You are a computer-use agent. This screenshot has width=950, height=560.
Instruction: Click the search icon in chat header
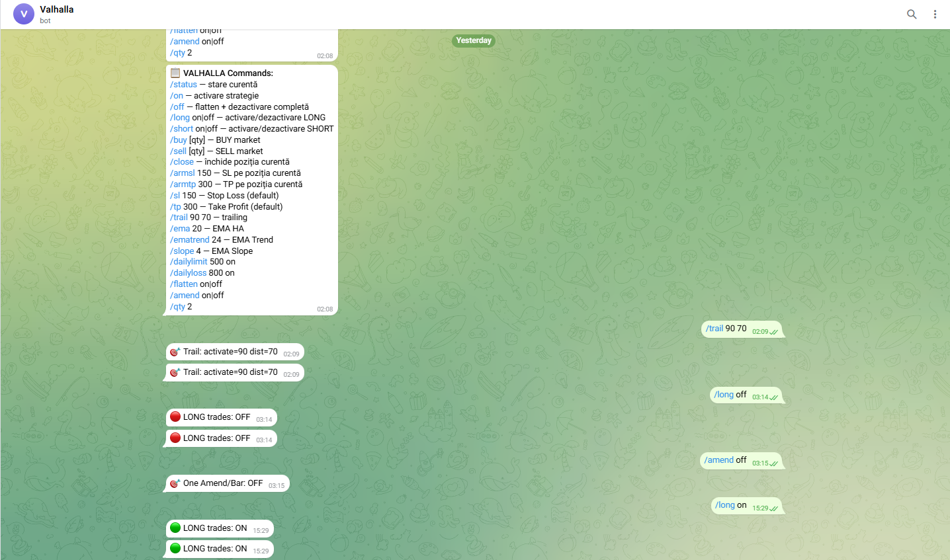tap(912, 14)
